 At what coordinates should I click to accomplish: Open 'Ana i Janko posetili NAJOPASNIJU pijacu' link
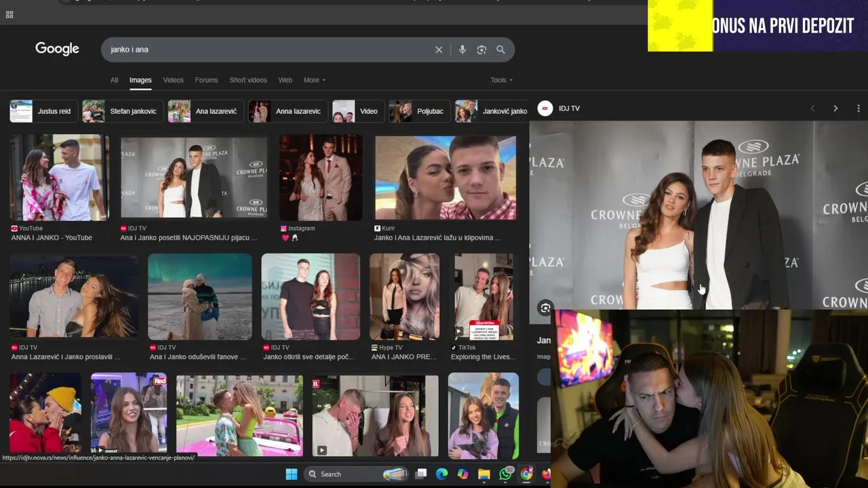(x=189, y=238)
